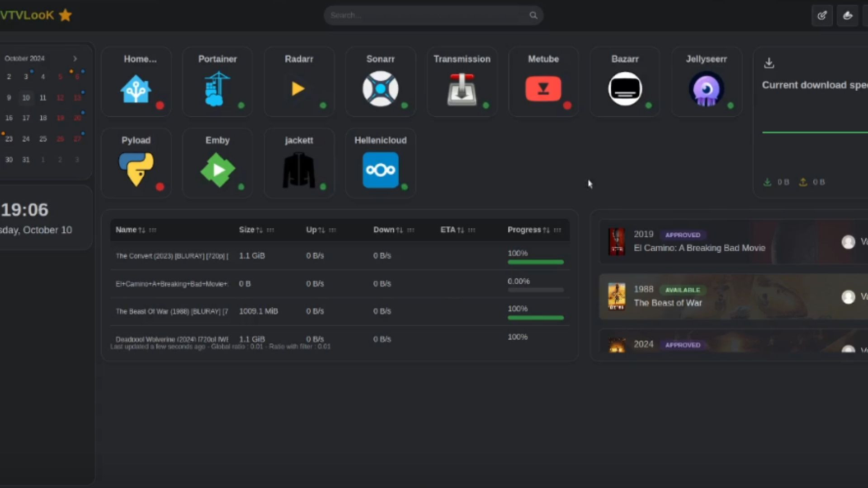Sort torrent table by Up
The image size is (868, 488).
click(x=321, y=230)
